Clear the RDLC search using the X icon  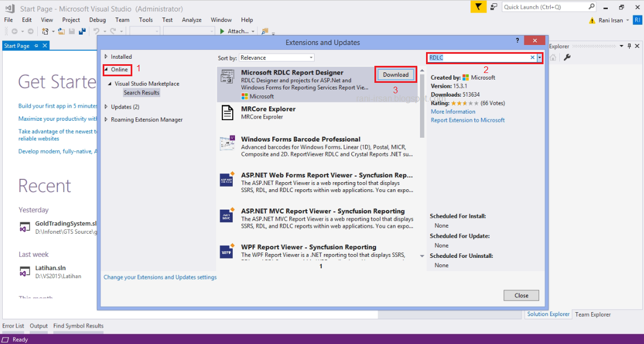click(532, 57)
